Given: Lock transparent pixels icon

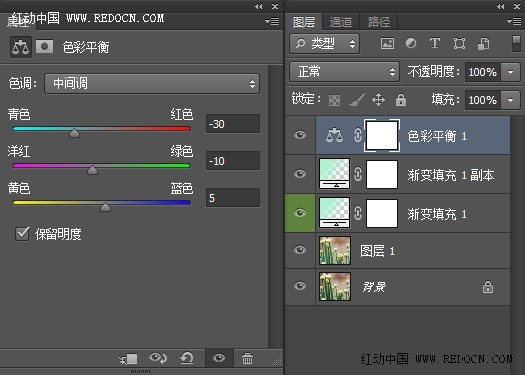Looking at the screenshot, I should tap(334, 100).
